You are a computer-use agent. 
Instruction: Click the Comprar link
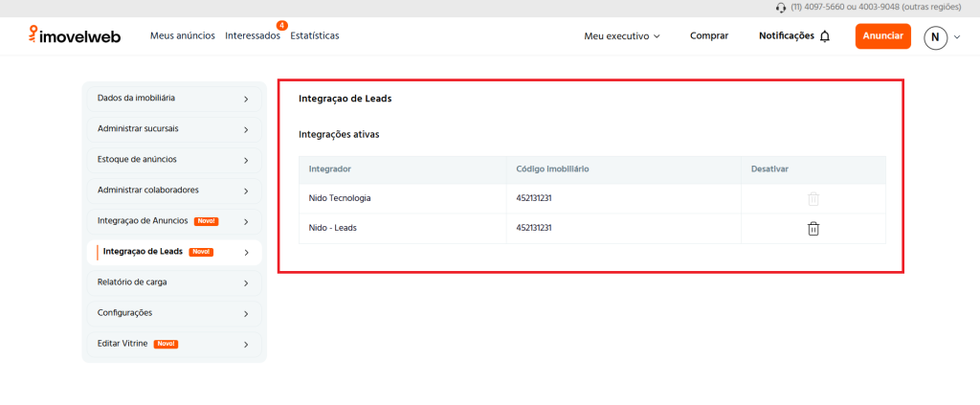point(709,36)
